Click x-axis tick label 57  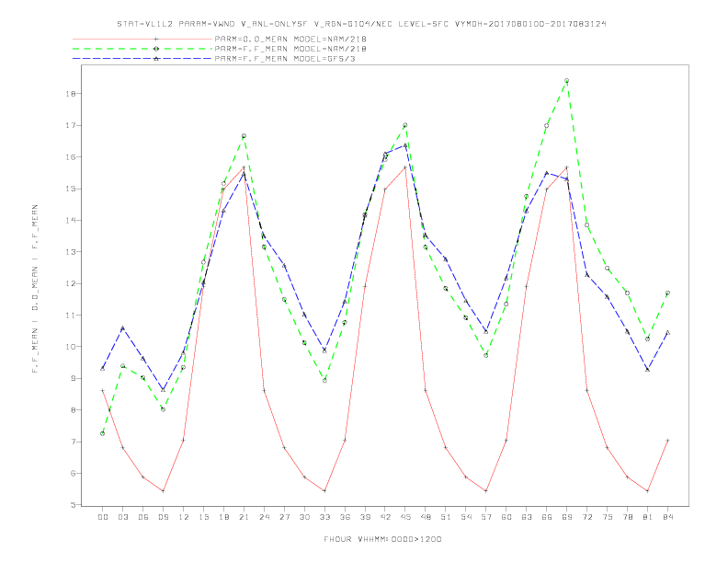(x=486, y=517)
